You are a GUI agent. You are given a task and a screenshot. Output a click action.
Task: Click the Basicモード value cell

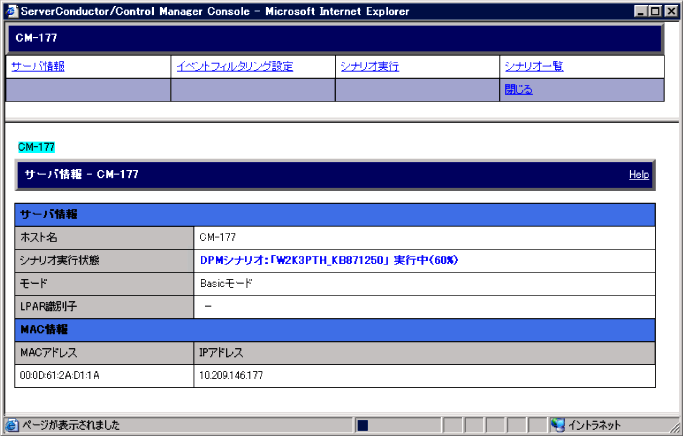click(226, 283)
